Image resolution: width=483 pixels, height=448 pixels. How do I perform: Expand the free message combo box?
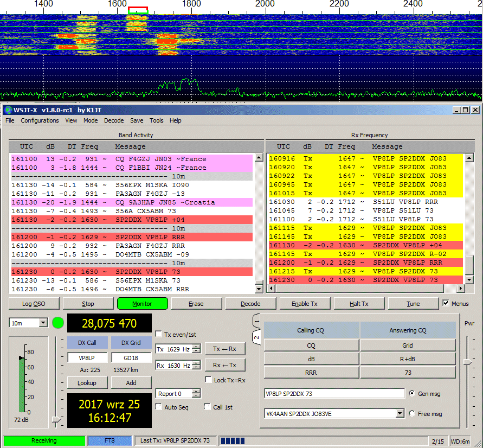click(x=400, y=413)
